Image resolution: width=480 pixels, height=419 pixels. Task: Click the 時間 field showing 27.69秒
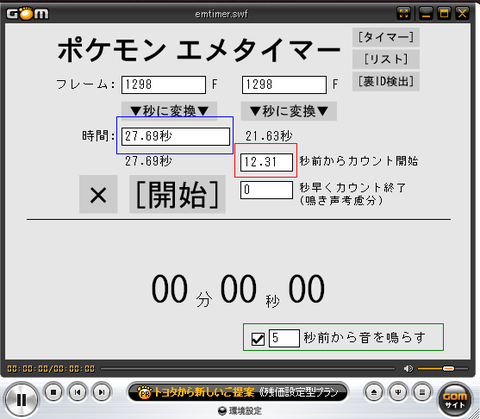pos(175,136)
